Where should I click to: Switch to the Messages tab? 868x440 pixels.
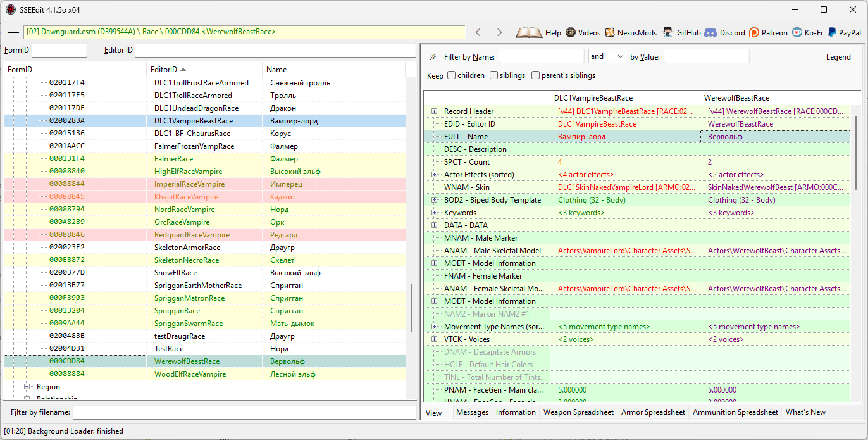(x=472, y=412)
